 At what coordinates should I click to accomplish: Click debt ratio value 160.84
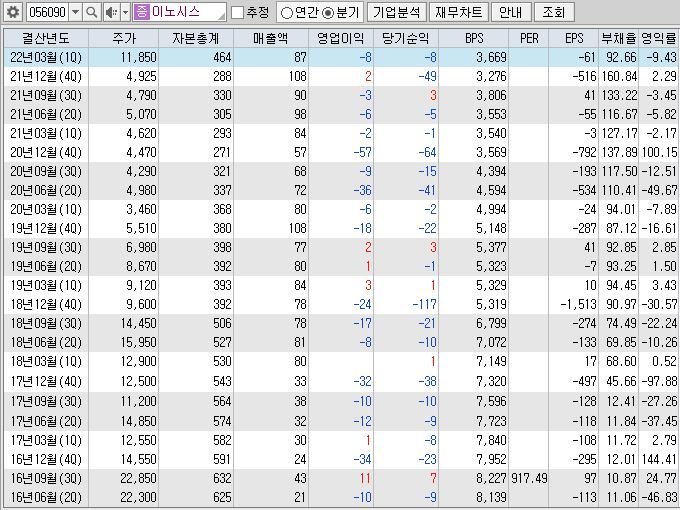tap(619, 76)
